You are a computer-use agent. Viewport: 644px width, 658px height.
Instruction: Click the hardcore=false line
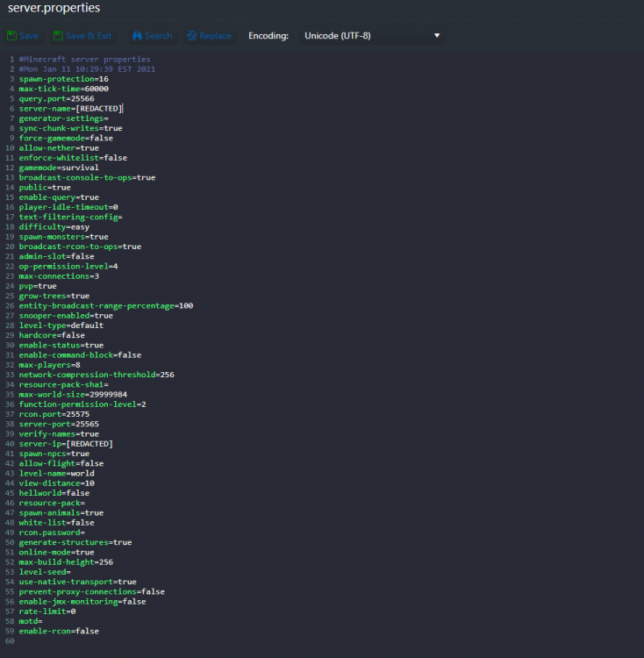(x=52, y=335)
